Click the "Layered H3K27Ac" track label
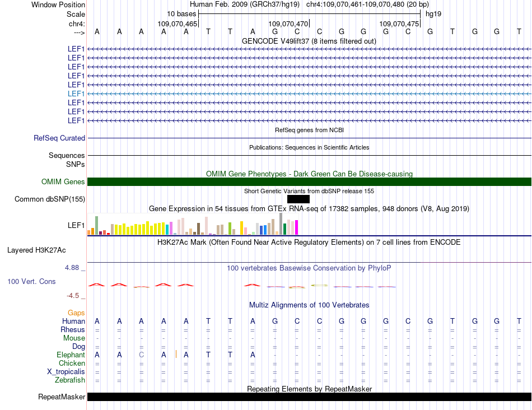Image resolution: width=532 pixels, height=410 pixels. tap(36, 250)
